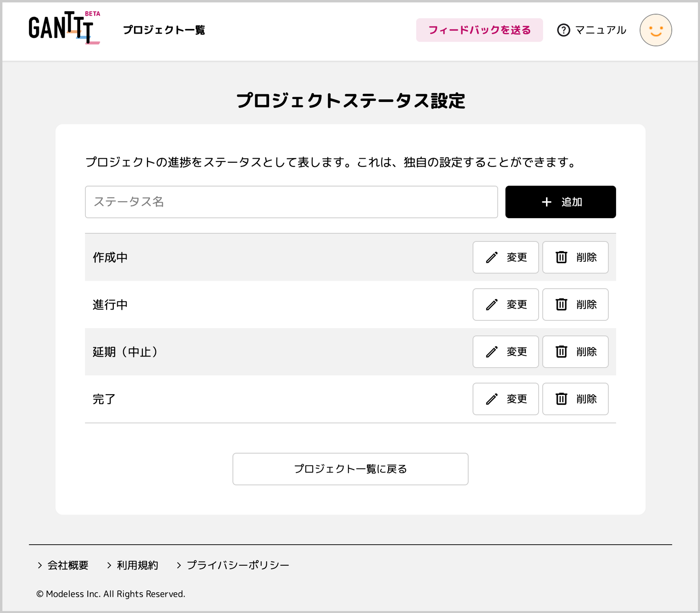Viewport: 700px width, 613px height.
Task: Click the GANTT beta logo
Action: pos(64,28)
